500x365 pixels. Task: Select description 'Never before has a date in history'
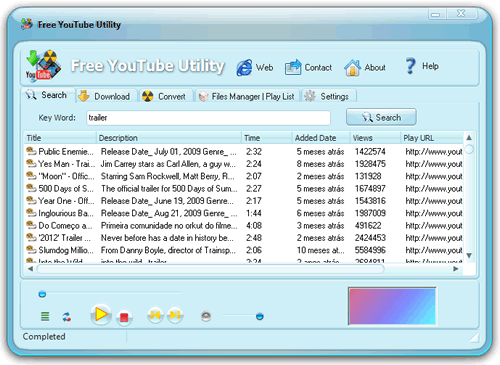[167, 238]
